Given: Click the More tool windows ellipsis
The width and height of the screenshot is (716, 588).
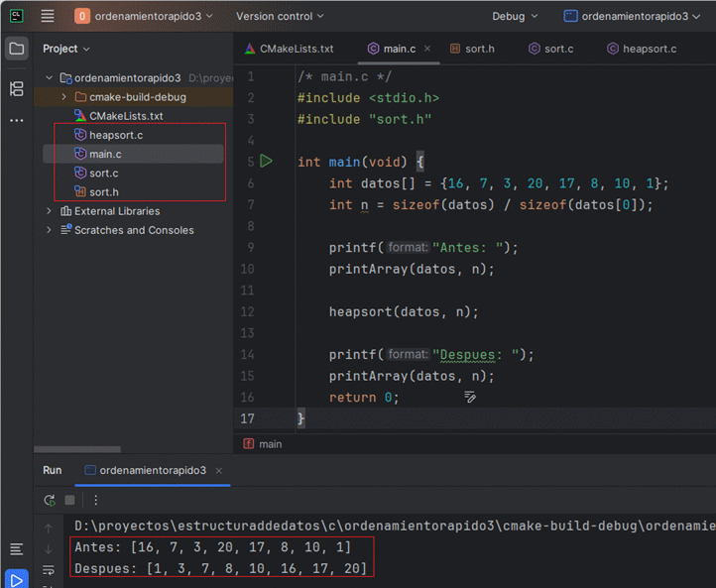Looking at the screenshot, I should pyautogui.click(x=17, y=120).
